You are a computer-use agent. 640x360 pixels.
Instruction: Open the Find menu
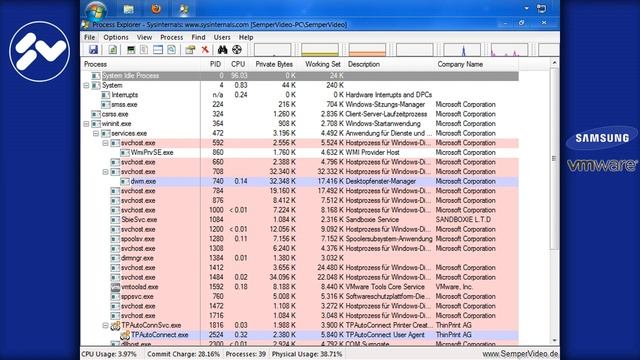[198, 37]
